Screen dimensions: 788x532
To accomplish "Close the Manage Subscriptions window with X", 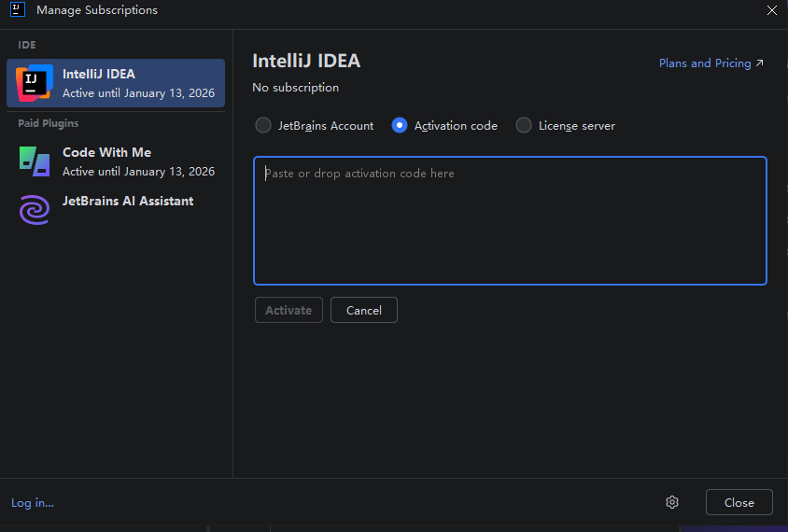I will (x=772, y=10).
